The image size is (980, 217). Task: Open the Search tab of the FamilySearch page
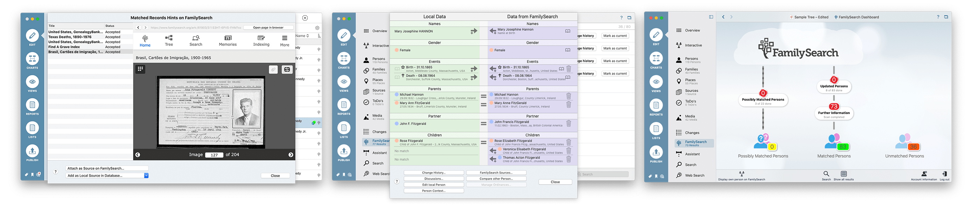click(196, 41)
